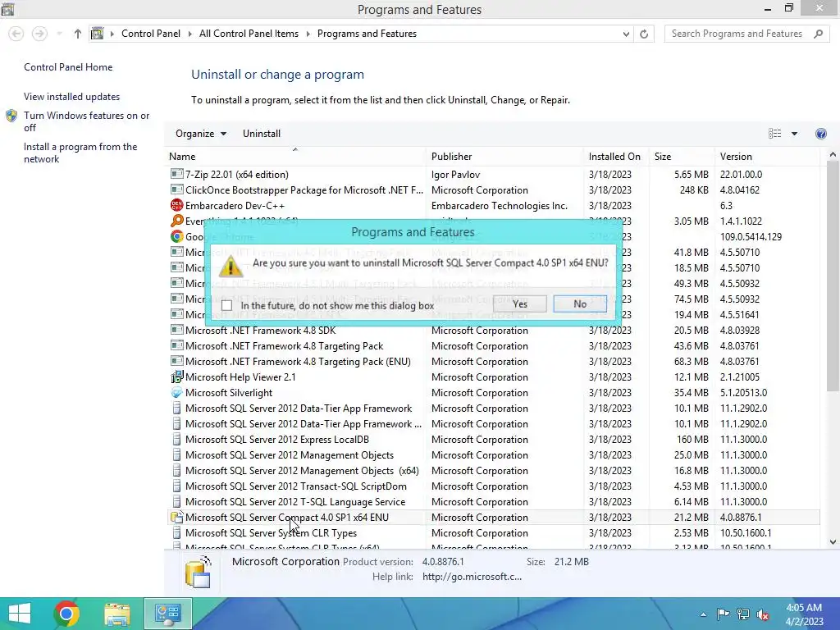
Task: Click the scroll up arrow of the list
Action: 833,155
